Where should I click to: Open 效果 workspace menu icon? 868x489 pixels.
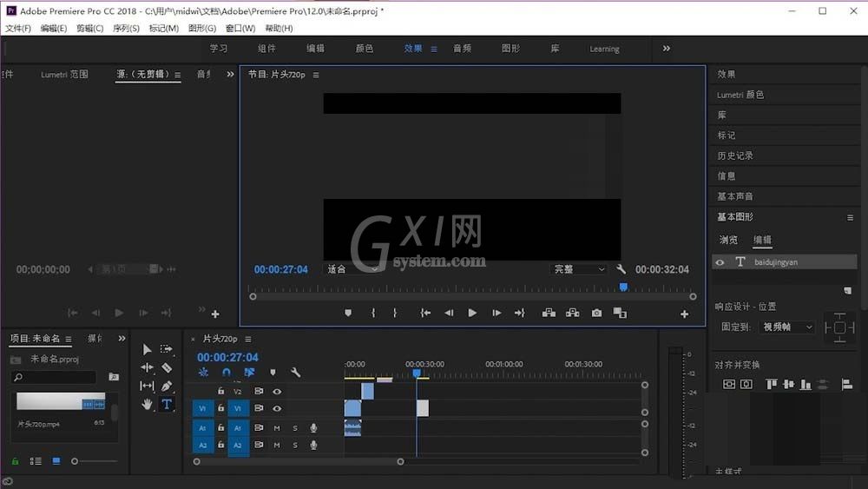coord(434,50)
